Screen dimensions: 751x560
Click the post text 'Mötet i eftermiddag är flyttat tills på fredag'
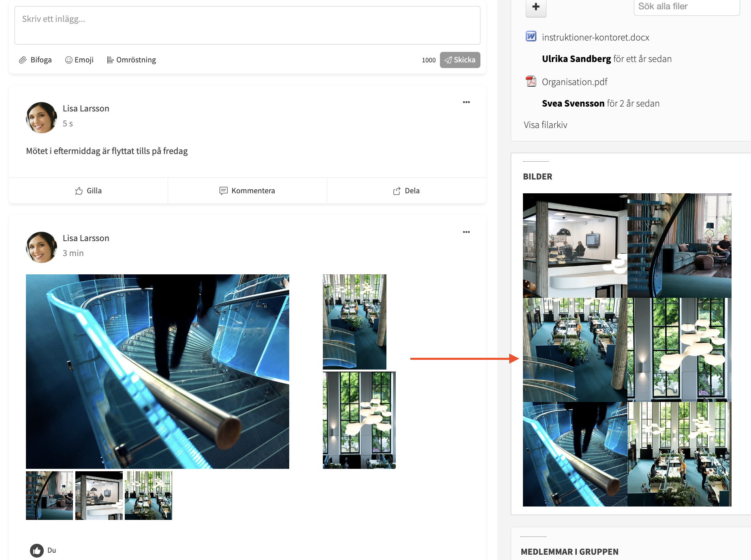point(107,151)
